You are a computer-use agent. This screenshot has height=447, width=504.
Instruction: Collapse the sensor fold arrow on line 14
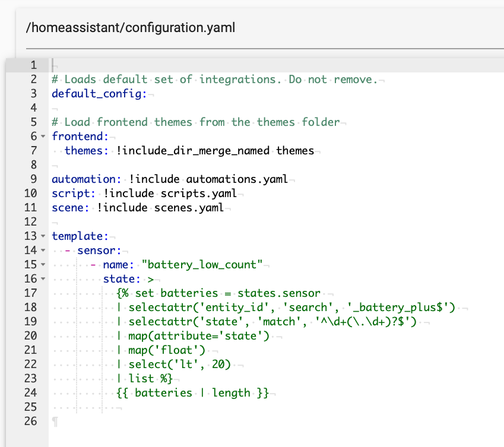tap(43, 251)
